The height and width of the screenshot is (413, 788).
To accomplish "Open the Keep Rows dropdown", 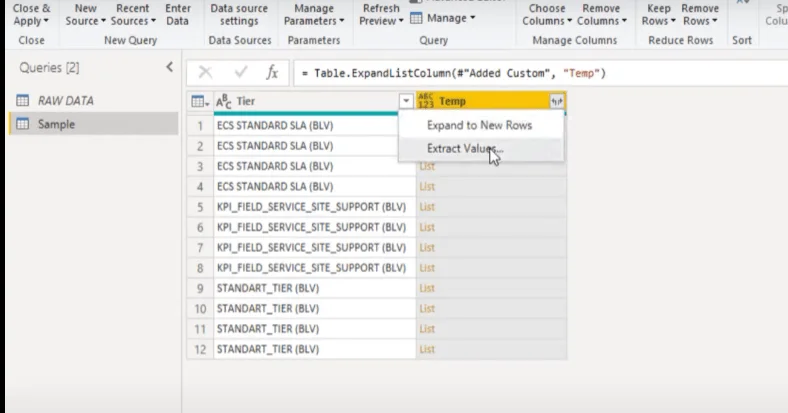I will (658, 15).
